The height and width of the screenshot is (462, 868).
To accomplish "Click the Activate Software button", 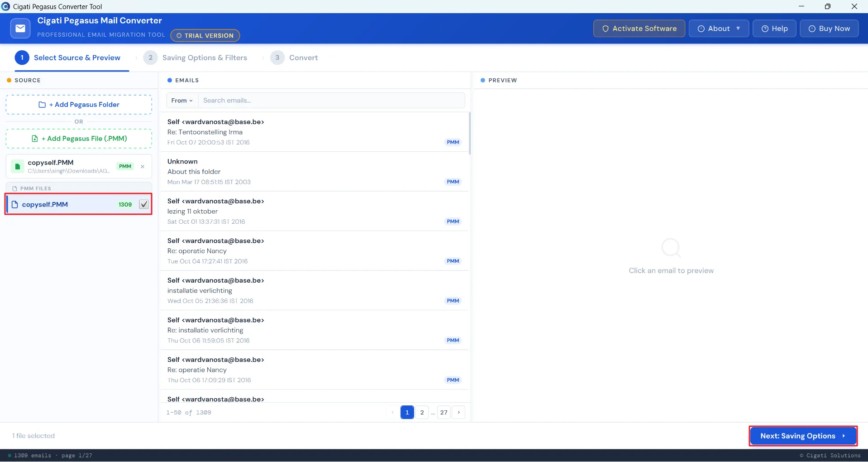I will [x=639, y=29].
